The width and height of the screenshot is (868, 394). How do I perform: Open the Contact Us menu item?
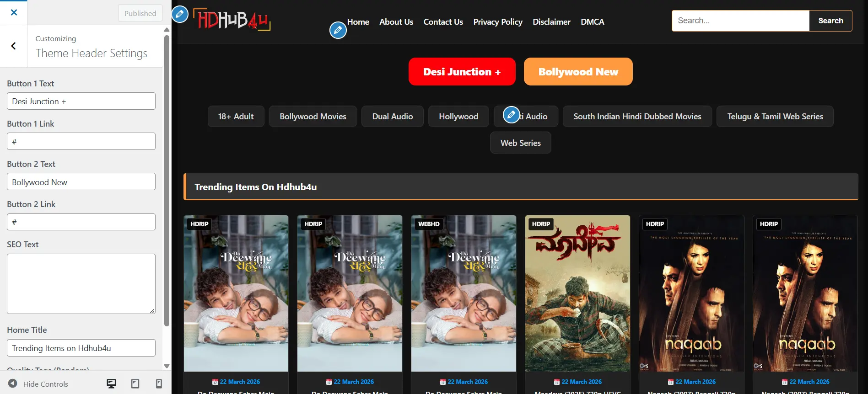click(x=443, y=22)
